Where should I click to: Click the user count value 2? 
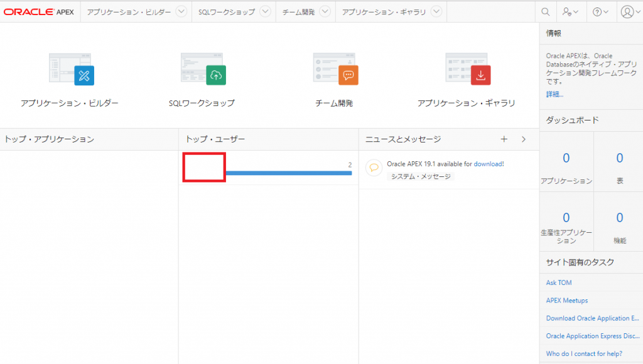(x=350, y=165)
